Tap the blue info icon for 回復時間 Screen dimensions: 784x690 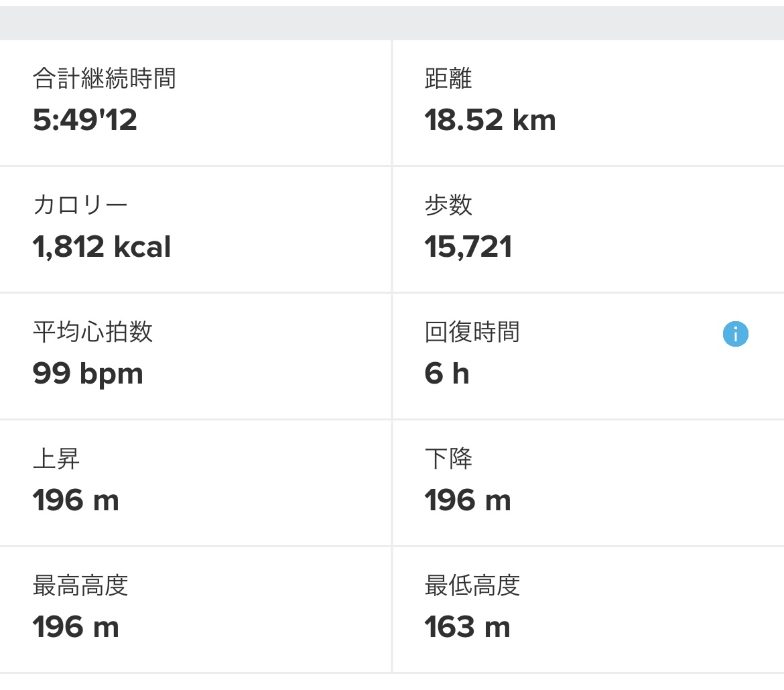(x=736, y=334)
